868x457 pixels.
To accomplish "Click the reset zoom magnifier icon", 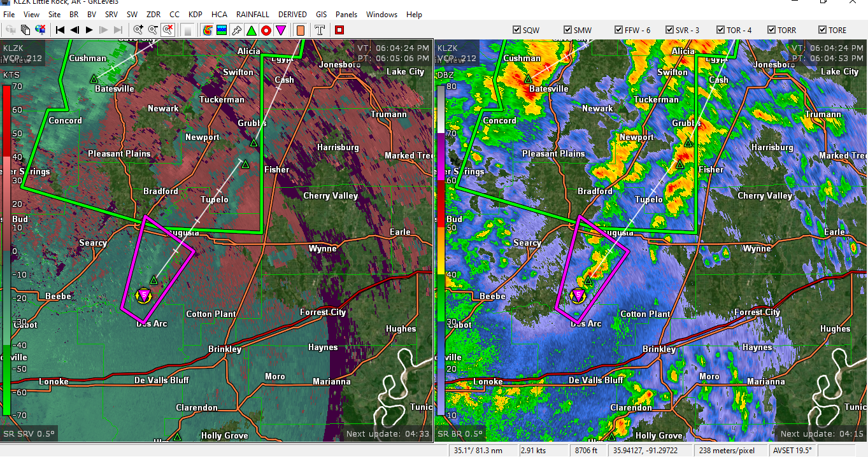I will 167,30.
